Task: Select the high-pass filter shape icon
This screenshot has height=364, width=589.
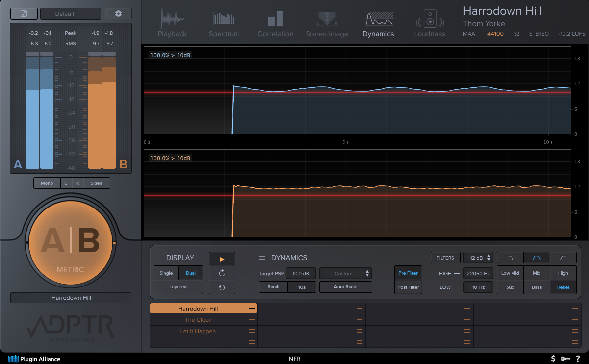Action: [x=563, y=258]
